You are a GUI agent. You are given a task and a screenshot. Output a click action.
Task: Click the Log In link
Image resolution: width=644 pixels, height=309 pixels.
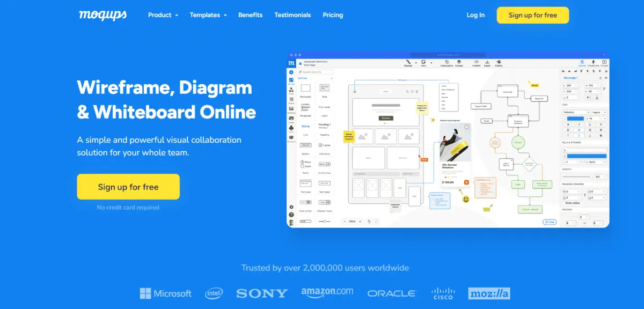coord(475,15)
